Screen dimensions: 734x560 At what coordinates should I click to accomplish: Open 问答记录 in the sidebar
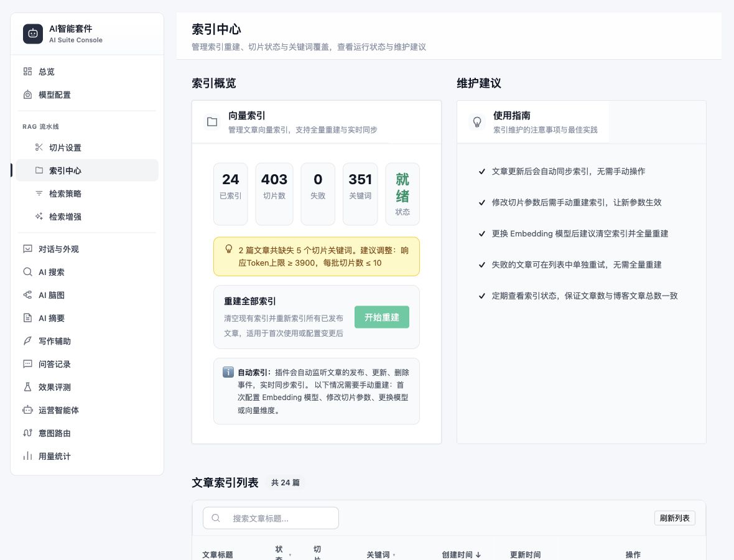click(87, 364)
